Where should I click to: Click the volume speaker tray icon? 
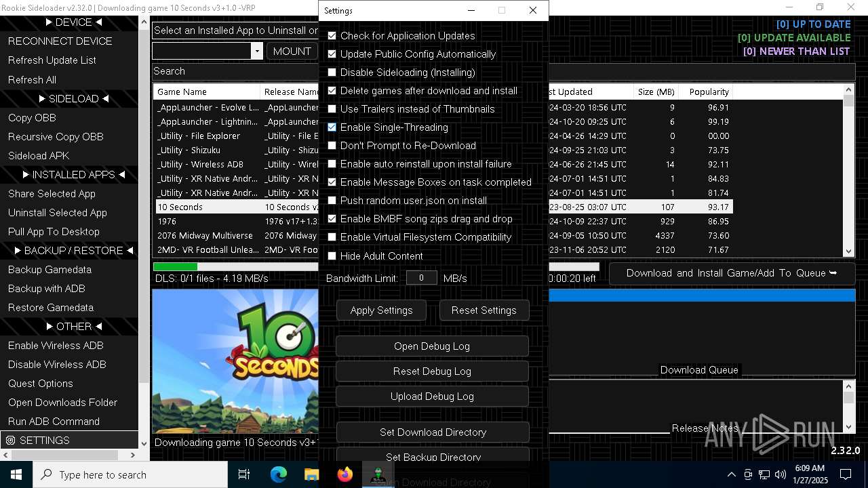(x=780, y=474)
